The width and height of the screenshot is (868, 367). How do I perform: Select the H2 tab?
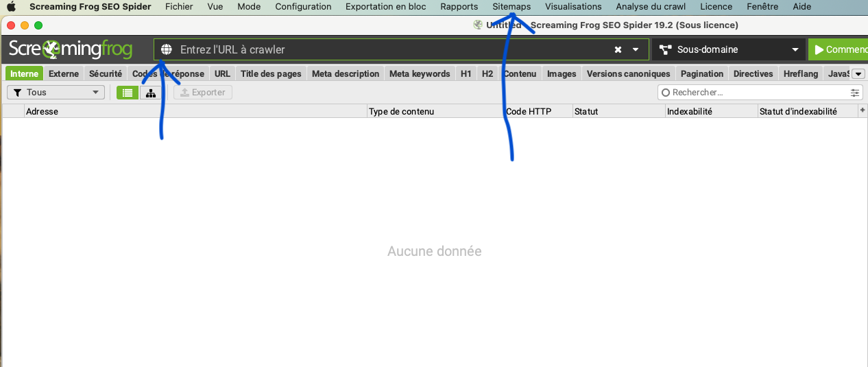(487, 73)
